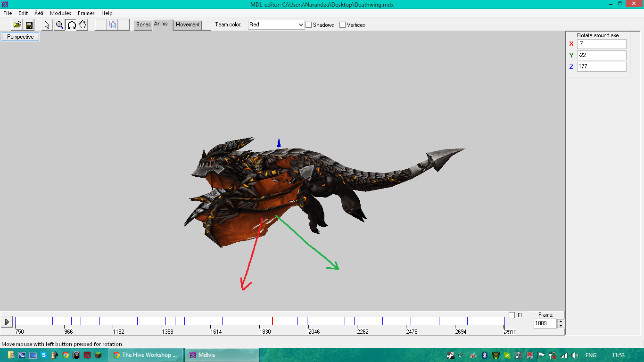Decrease frame number with down spinner
This screenshot has width=644, height=362.
[561, 326]
